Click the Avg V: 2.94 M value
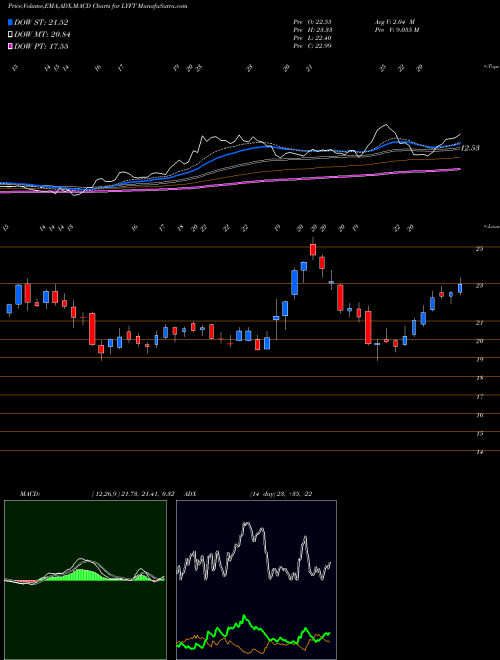This screenshot has width=500, height=660. pos(395,22)
